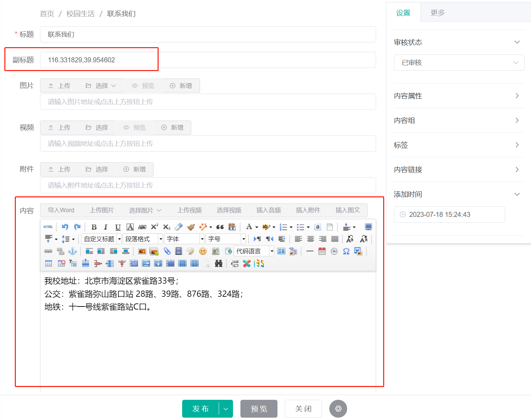The height and width of the screenshot is (420, 531).
Task: Toggle strikethrough formatting
Action: tap(142, 227)
